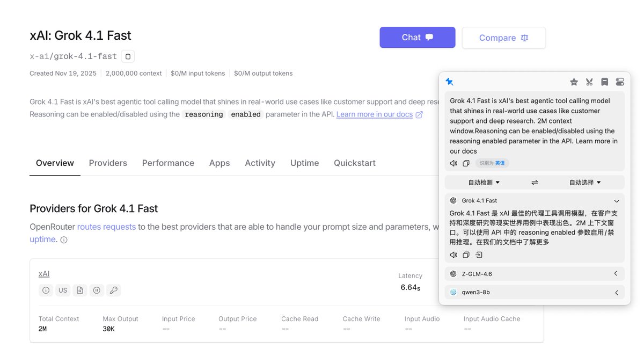
Task: Click Created Nov 19, 2025 text
Action: click(x=63, y=74)
